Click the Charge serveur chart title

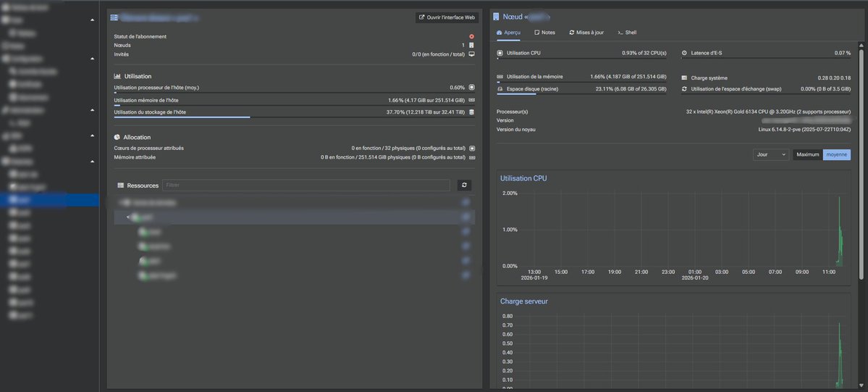point(524,301)
